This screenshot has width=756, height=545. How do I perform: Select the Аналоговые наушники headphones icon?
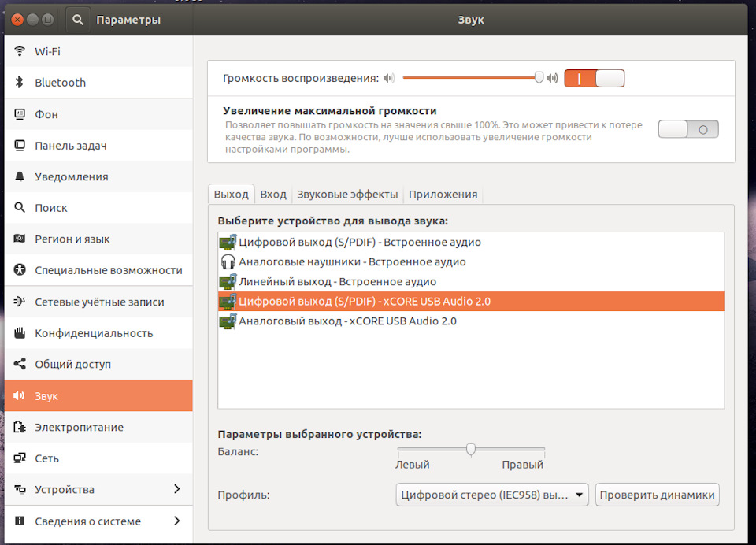point(228,262)
